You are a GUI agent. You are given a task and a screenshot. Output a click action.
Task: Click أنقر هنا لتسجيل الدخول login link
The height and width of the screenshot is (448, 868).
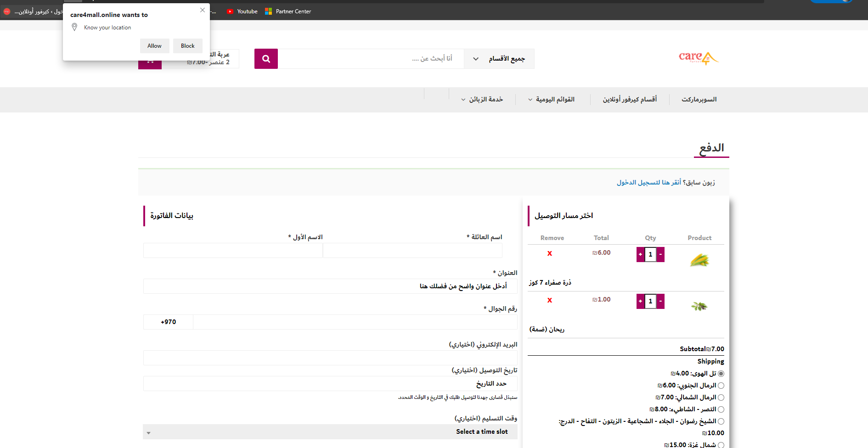[x=649, y=183]
